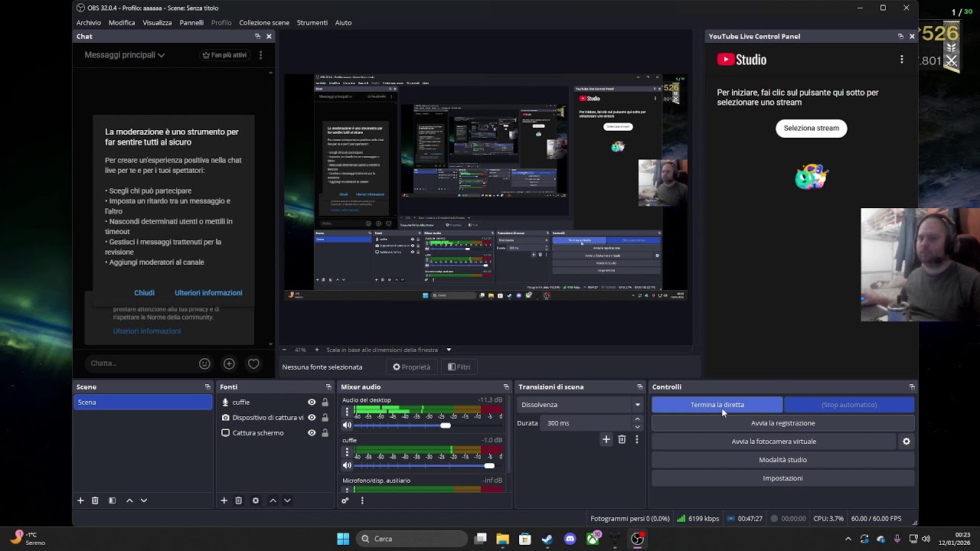Add a new scene with the plus icon
This screenshot has width=980, height=551.
coord(80,500)
